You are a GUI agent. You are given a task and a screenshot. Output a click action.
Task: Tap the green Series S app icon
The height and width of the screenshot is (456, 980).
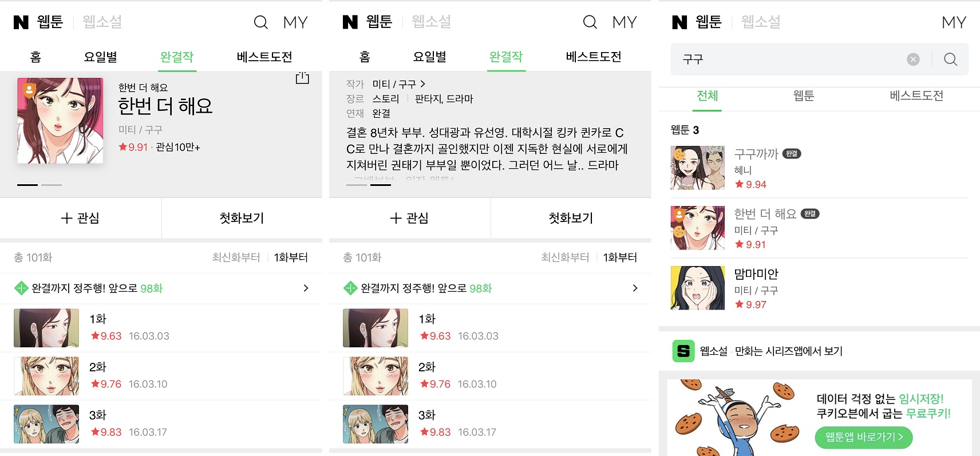tap(683, 351)
